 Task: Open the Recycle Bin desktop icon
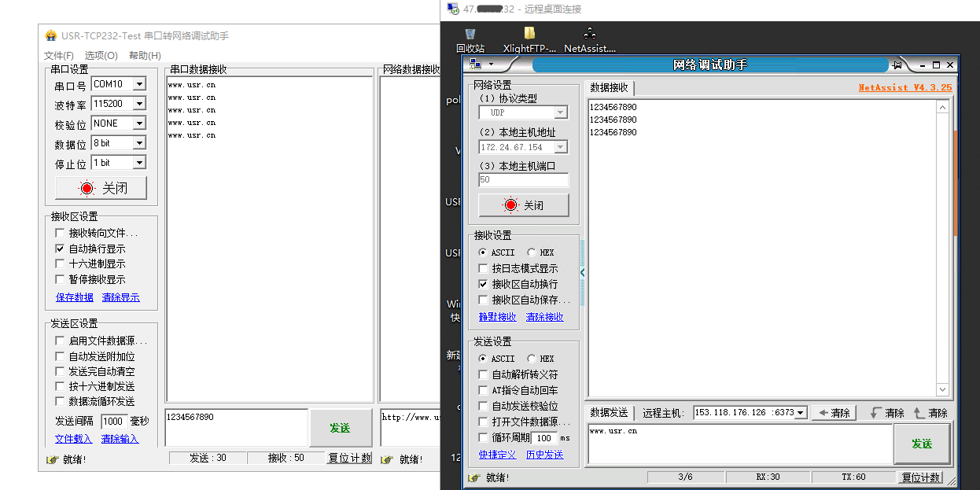(x=470, y=35)
